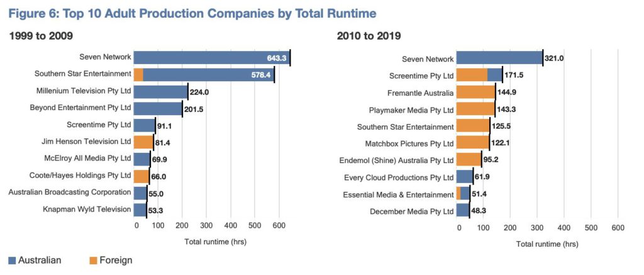Click the Playmaker Media orange bar
The height and width of the screenshot is (275, 644).
coord(475,109)
